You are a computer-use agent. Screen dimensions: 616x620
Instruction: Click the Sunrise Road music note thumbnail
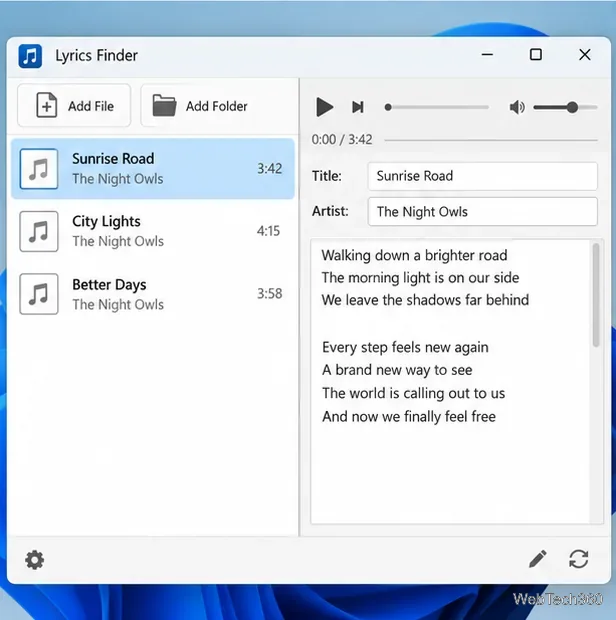[39, 169]
